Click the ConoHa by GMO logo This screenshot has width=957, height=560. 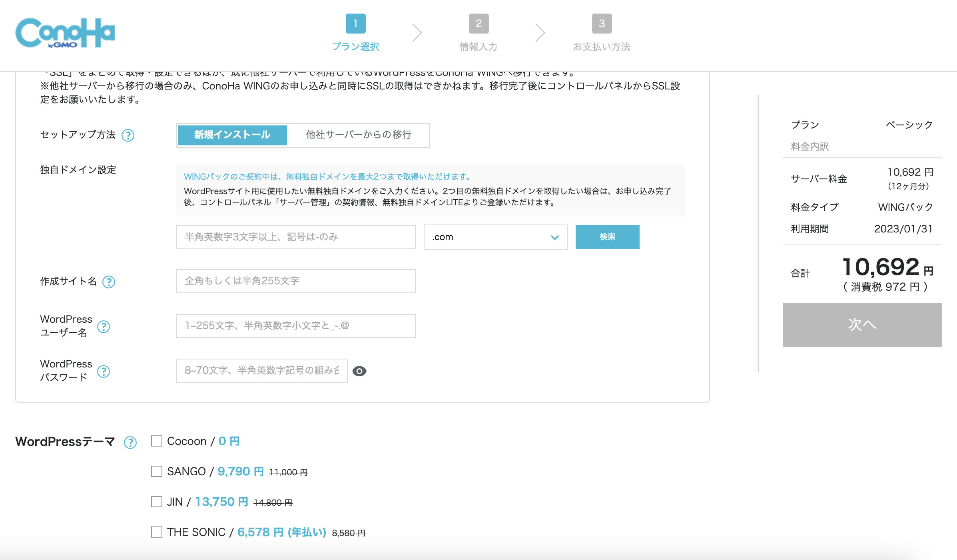click(65, 33)
